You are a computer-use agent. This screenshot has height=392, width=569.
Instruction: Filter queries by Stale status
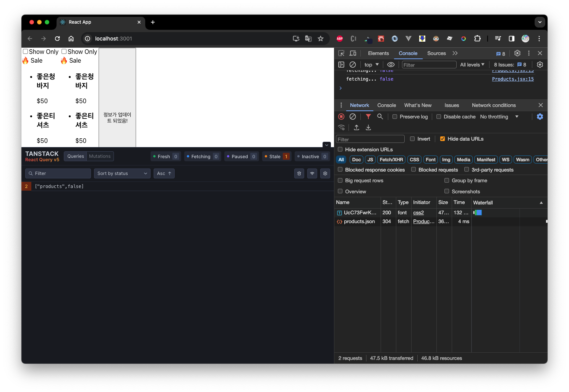click(277, 156)
